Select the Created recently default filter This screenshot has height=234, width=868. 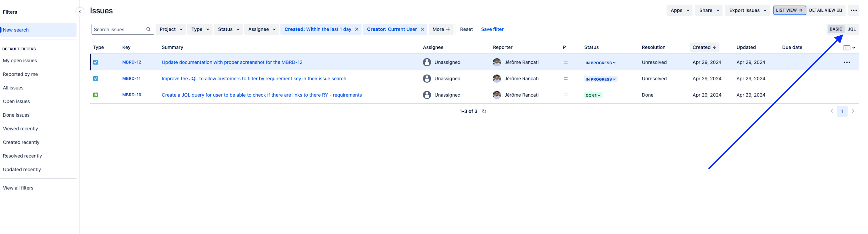[x=21, y=142]
